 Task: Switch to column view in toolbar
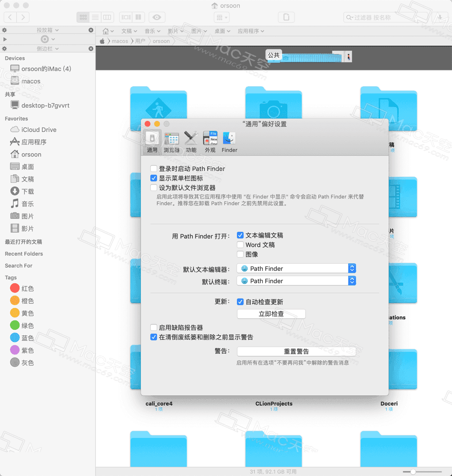(107, 17)
